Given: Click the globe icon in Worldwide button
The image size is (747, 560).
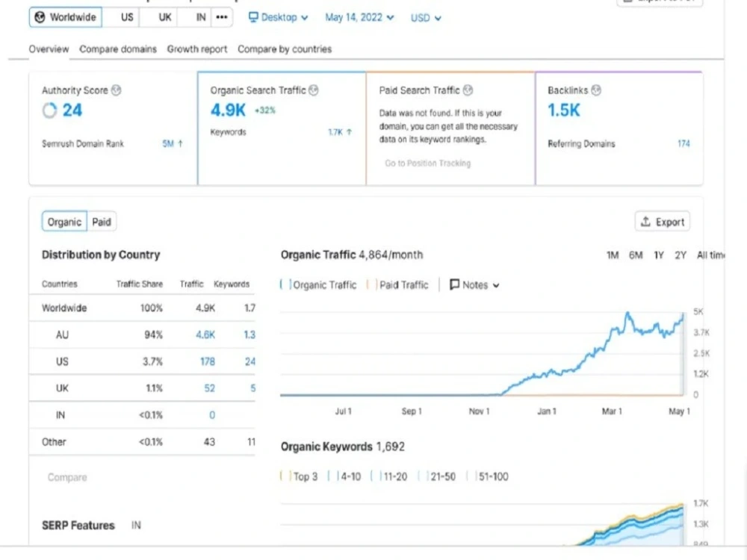Looking at the screenshot, I should click(40, 18).
